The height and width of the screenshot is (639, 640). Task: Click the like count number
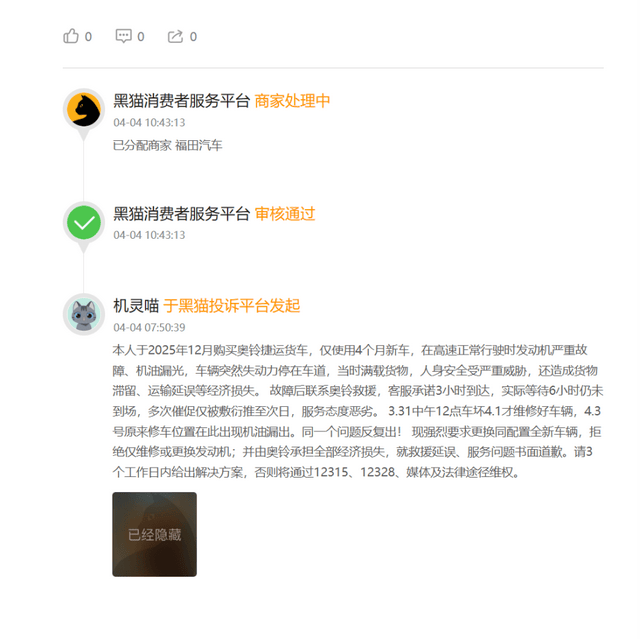click(88, 37)
